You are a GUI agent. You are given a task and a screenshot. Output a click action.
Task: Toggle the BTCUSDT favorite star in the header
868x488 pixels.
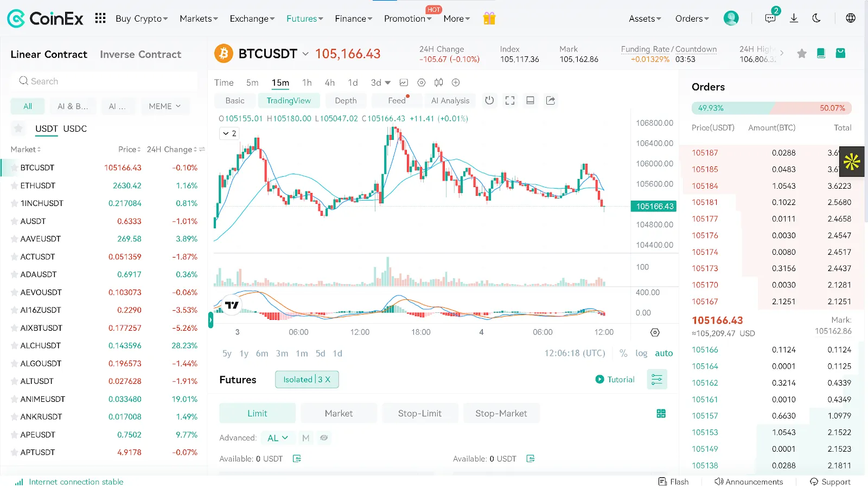802,53
